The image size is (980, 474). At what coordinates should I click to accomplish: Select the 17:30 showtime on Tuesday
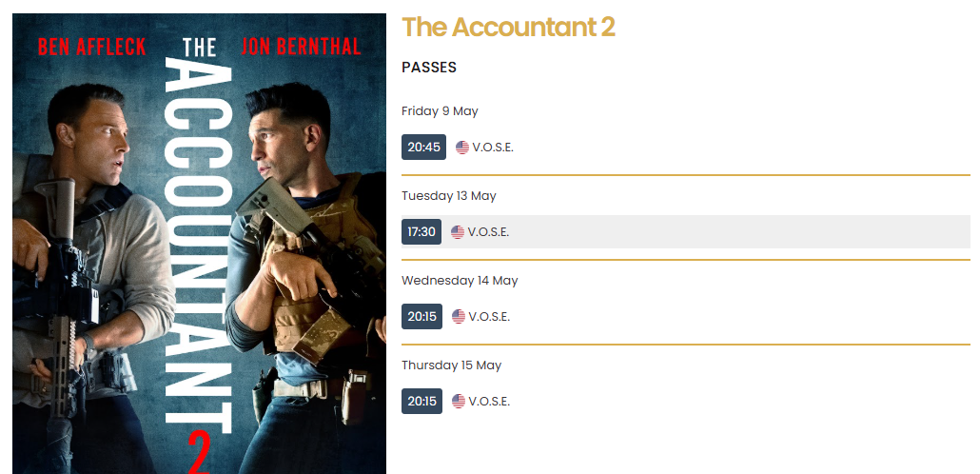click(x=421, y=232)
